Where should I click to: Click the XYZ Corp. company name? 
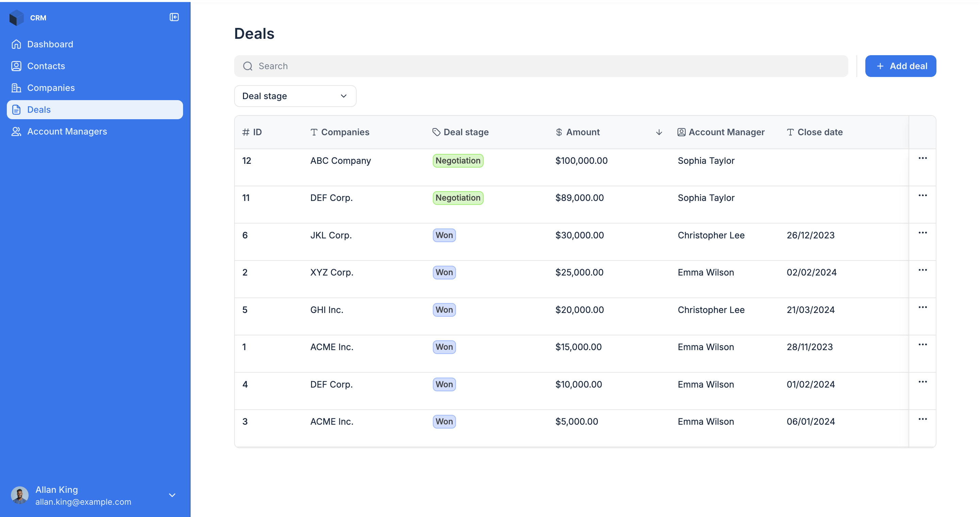[331, 272]
